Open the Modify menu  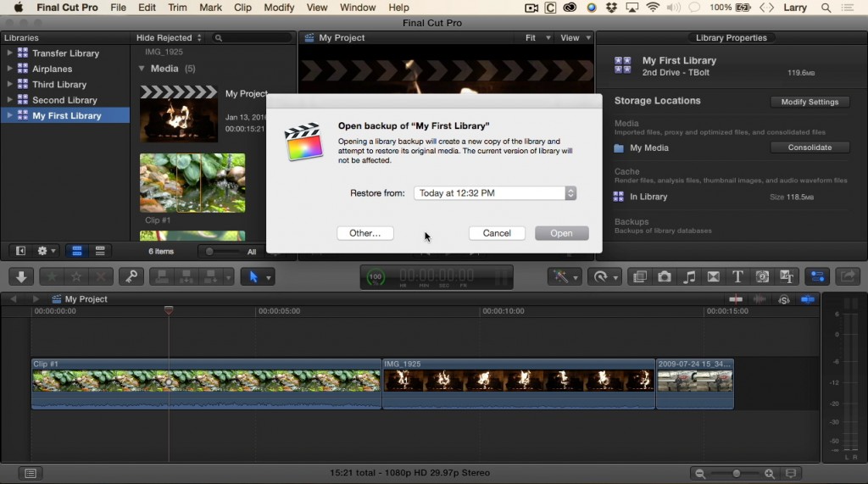point(279,8)
